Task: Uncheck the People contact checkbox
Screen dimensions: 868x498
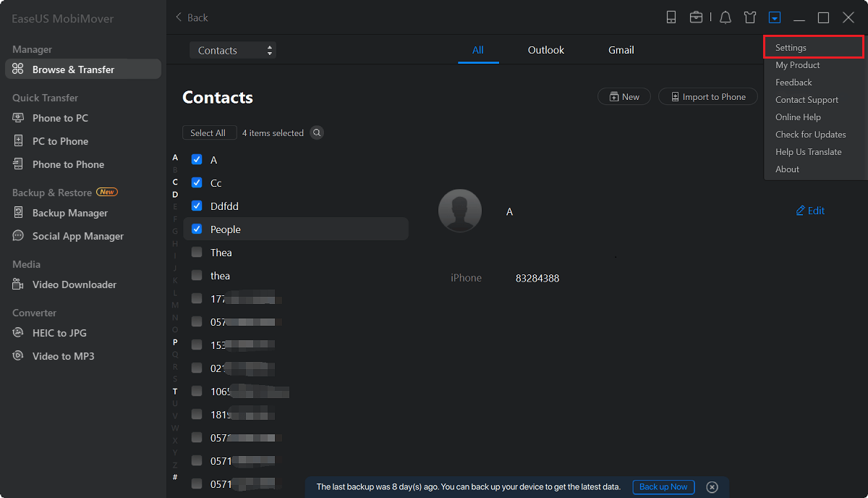Action: (197, 229)
